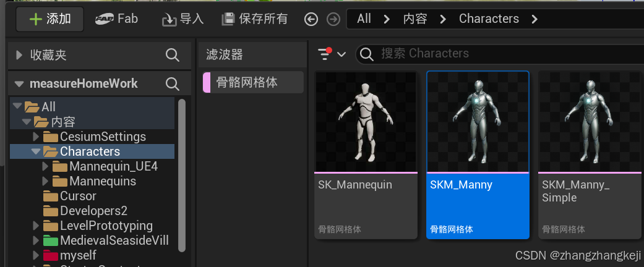Select the Developers2 folder
Image resolution: width=644 pixels, height=267 pixels.
coord(85,211)
